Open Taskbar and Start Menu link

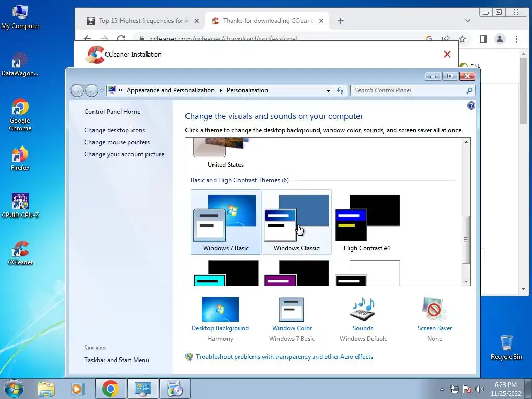(x=116, y=360)
